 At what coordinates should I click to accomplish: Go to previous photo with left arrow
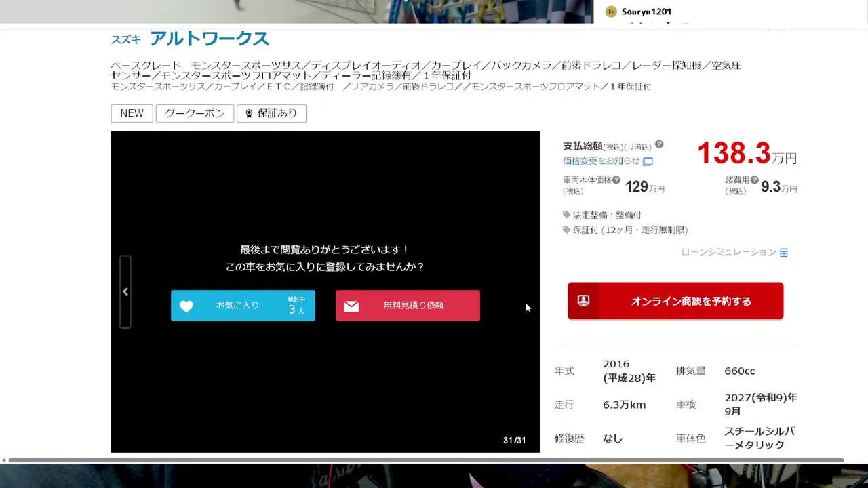coord(125,291)
